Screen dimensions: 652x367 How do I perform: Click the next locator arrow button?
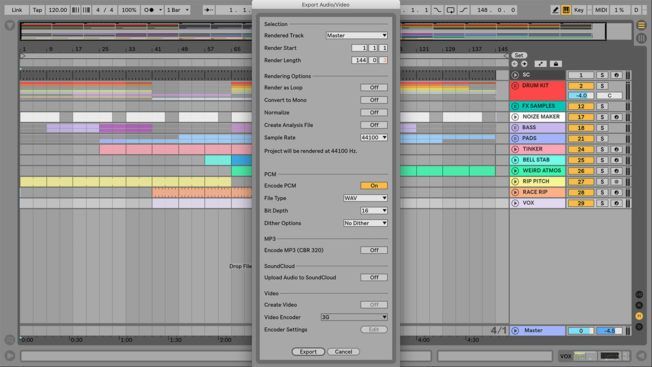(x=524, y=64)
